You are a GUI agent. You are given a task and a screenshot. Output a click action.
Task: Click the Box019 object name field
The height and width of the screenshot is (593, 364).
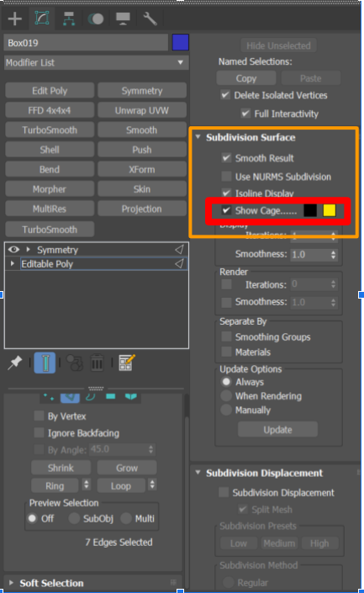point(86,43)
